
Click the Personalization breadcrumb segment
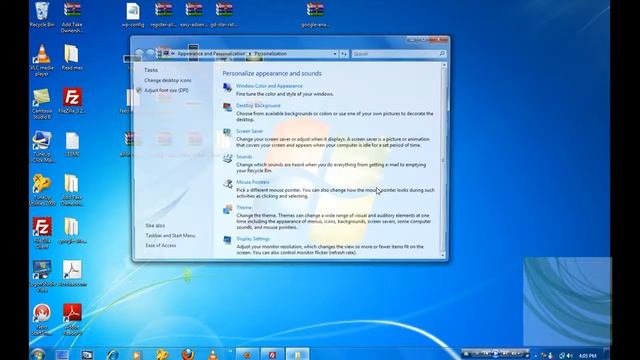(x=271, y=53)
